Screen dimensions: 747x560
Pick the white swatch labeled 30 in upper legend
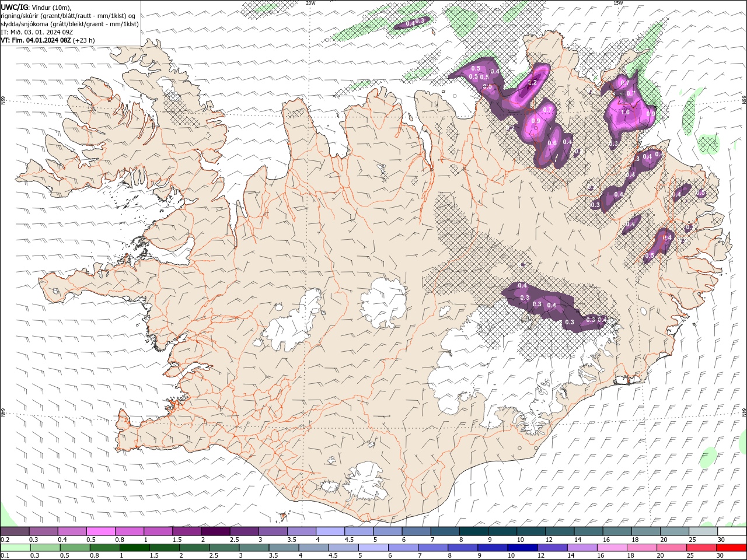(x=732, y=531)
